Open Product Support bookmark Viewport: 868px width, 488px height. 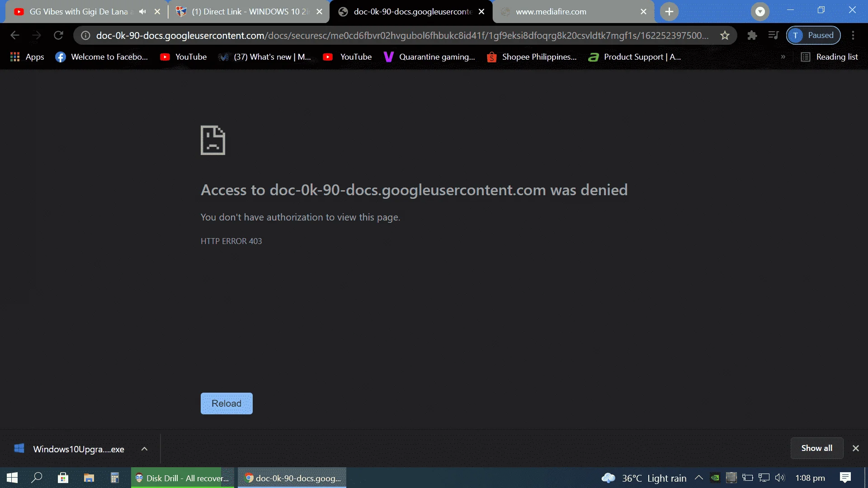coord(635,57)
